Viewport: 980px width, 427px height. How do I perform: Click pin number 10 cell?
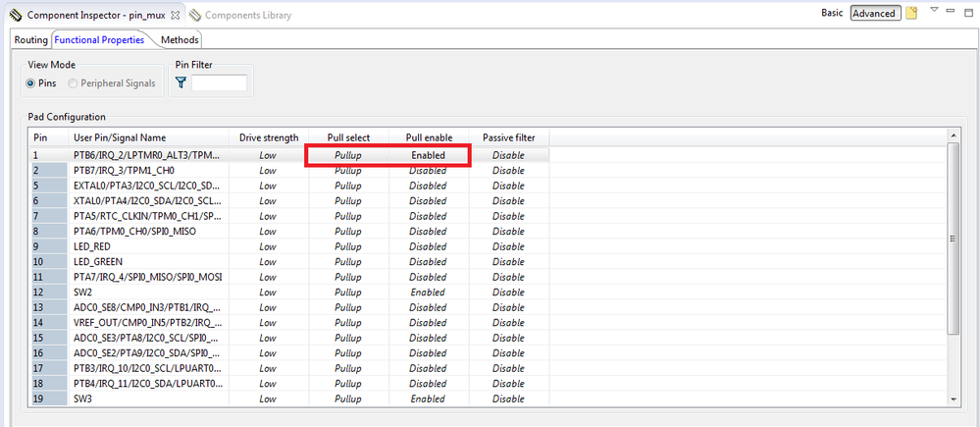[x=48, y=261]
